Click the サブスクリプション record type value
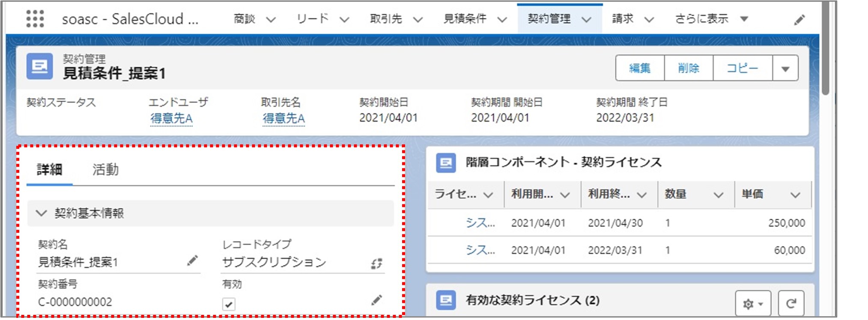The width and height of the screenshot is (868, 320). [x=274, y=262]
